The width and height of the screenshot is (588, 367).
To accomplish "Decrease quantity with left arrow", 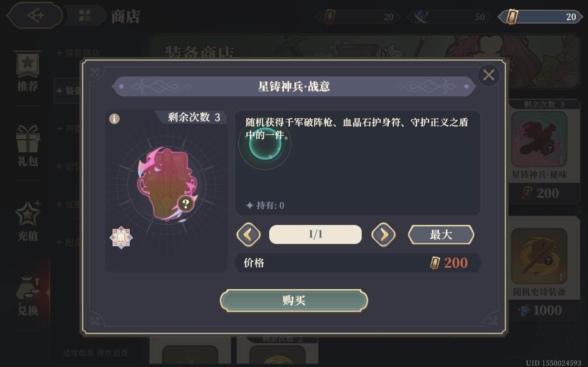I will [x=248, y=234].
